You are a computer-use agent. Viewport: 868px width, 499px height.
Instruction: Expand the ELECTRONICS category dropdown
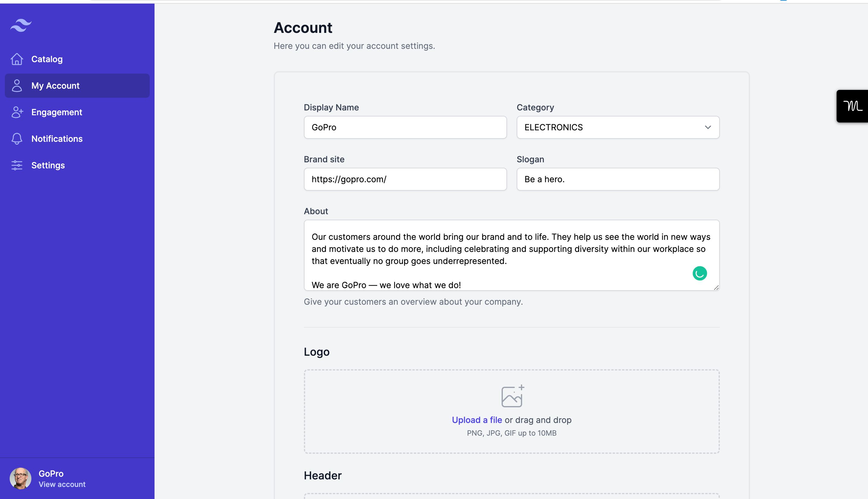[618, 127]
